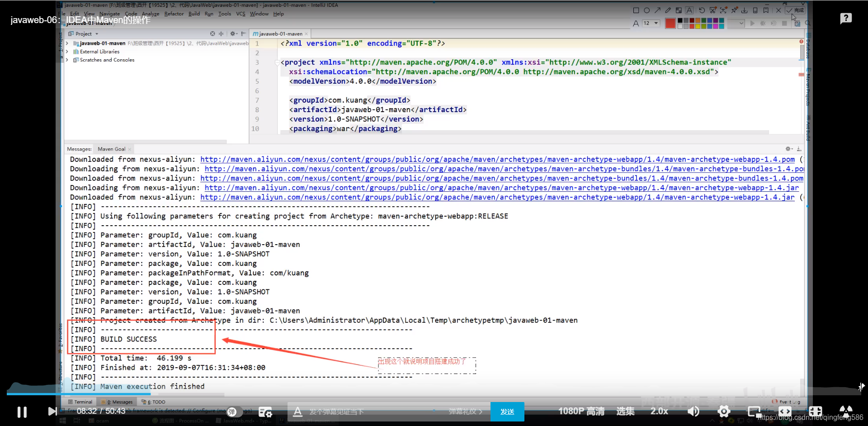This screenshot has width=868, height=426.
Task: Select the mosaic blur tool
Action: [x=679, y=10]
